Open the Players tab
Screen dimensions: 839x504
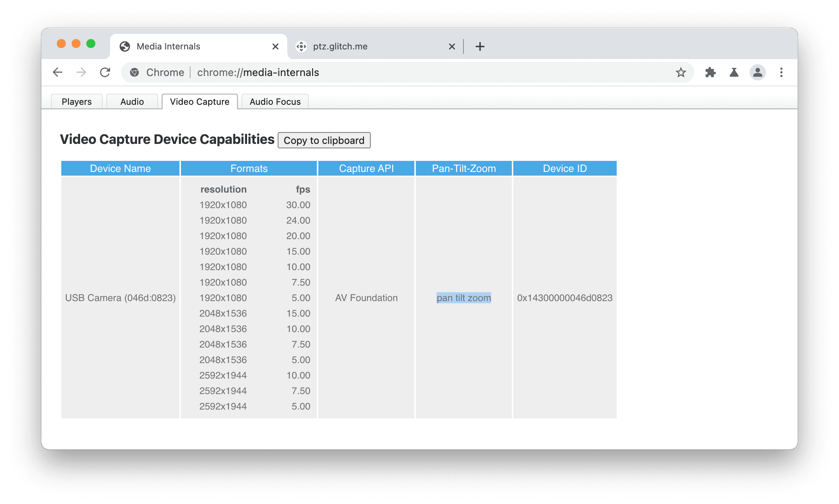[76, 101]
